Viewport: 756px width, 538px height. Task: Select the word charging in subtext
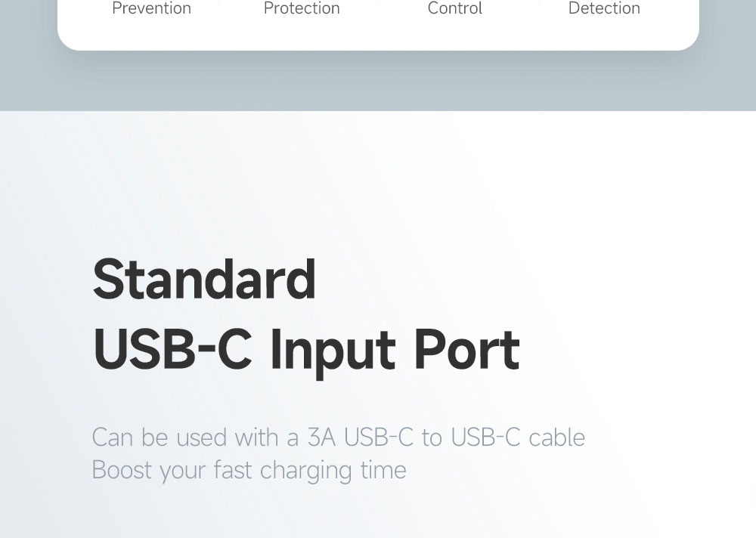tap(305, 472)
